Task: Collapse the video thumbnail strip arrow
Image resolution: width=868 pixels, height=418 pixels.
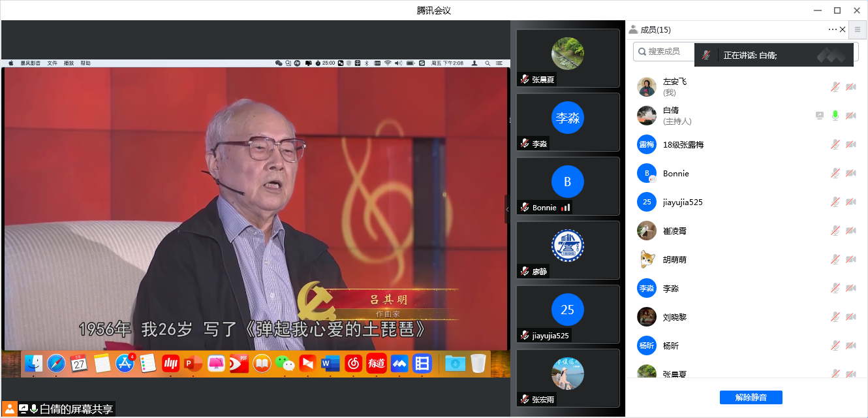Action: [x=507, y=209]
